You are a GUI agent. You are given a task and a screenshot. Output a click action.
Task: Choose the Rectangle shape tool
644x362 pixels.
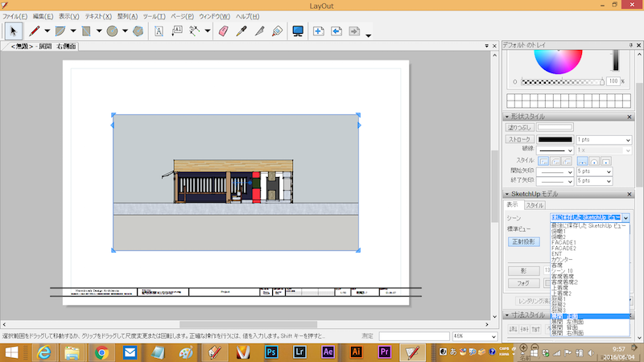[x=86, y=31]
